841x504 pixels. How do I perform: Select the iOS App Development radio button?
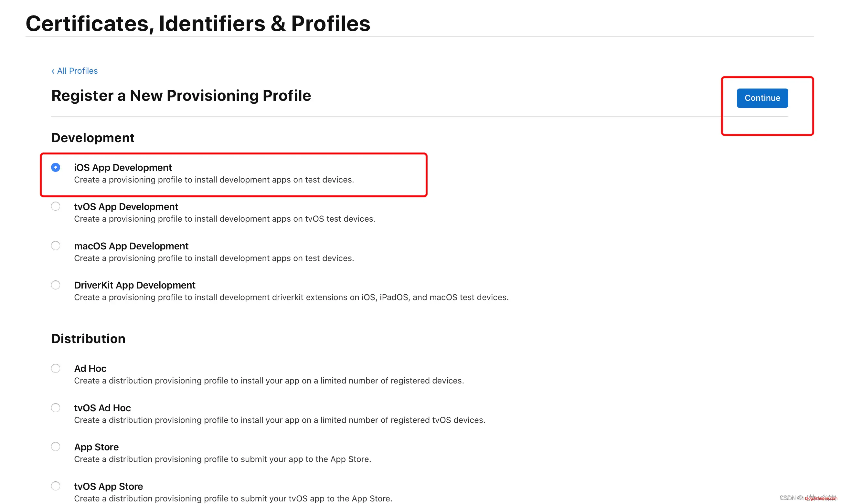point(56,167)
